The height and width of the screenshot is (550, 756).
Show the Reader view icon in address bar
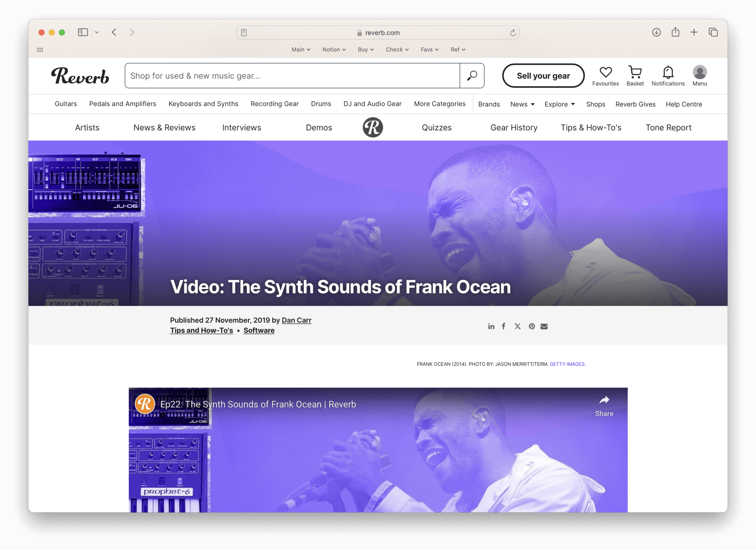tap(244, 33)
